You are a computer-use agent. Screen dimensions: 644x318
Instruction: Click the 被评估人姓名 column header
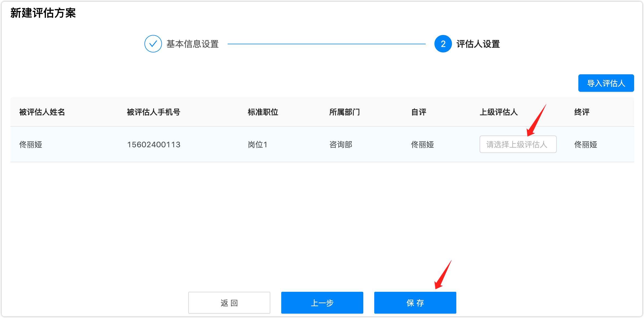point(42,112)
